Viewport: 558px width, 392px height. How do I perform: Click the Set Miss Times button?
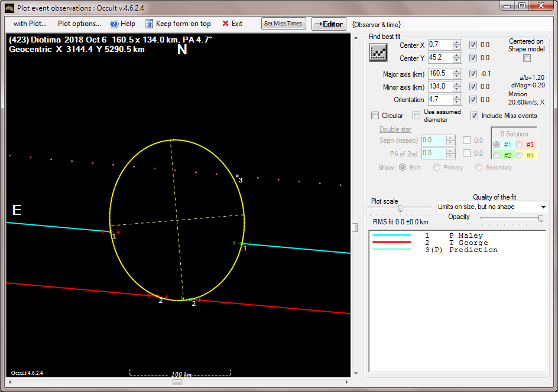click(283, 24)
